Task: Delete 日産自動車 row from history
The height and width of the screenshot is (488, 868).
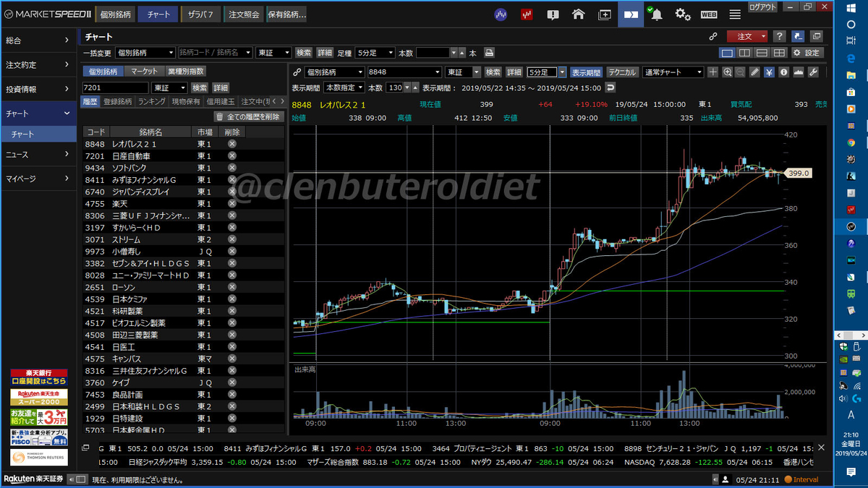Action: tap(232, 156)
